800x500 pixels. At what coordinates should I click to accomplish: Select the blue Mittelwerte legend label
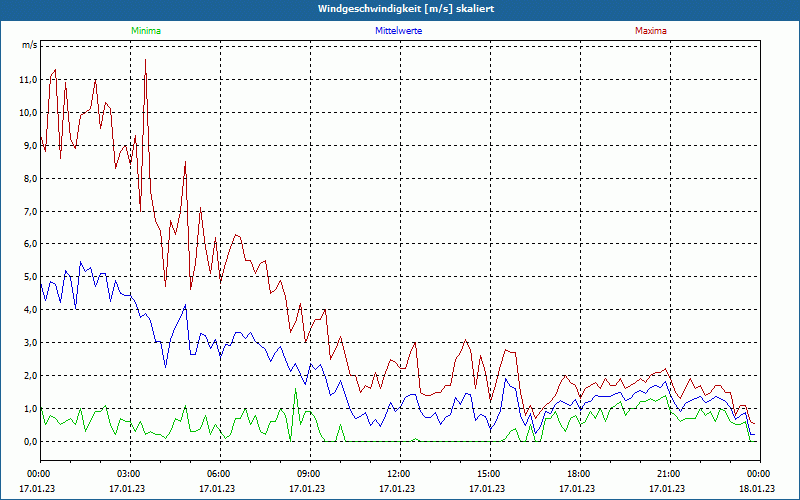(x=398, y=31)
